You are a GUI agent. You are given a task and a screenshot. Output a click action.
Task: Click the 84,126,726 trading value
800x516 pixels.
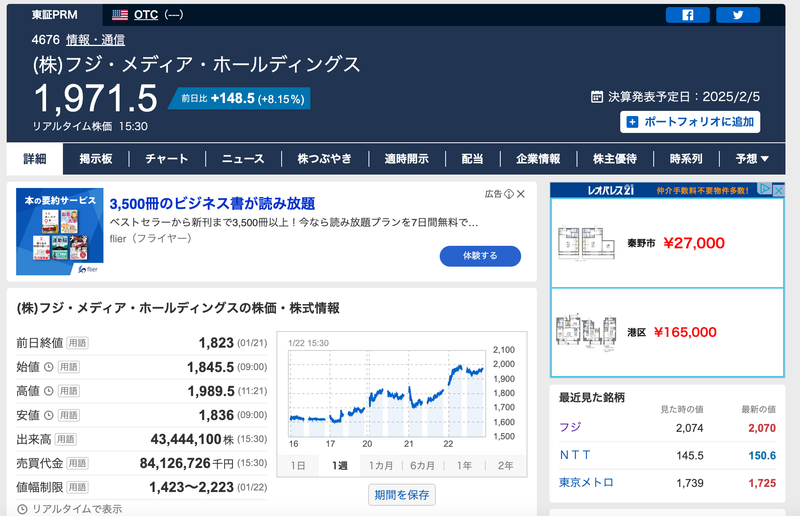pyautogui.click(x=175, y=463)
